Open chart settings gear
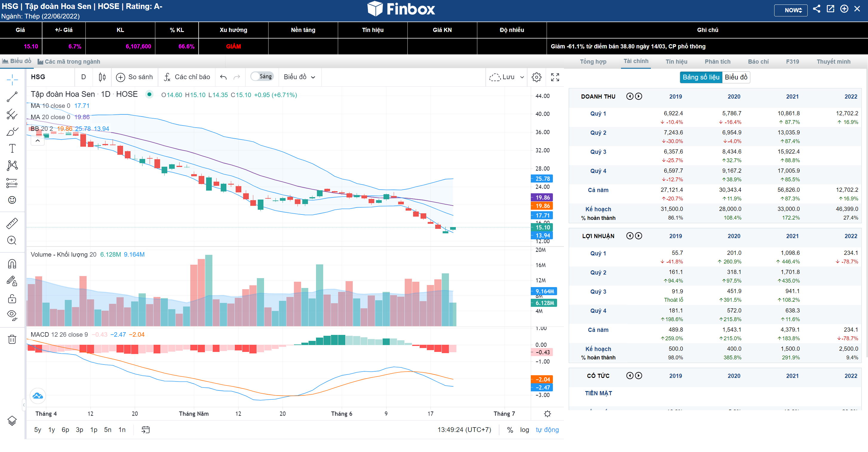This screenshot has width=868, height=452. (x=536, y=77)
